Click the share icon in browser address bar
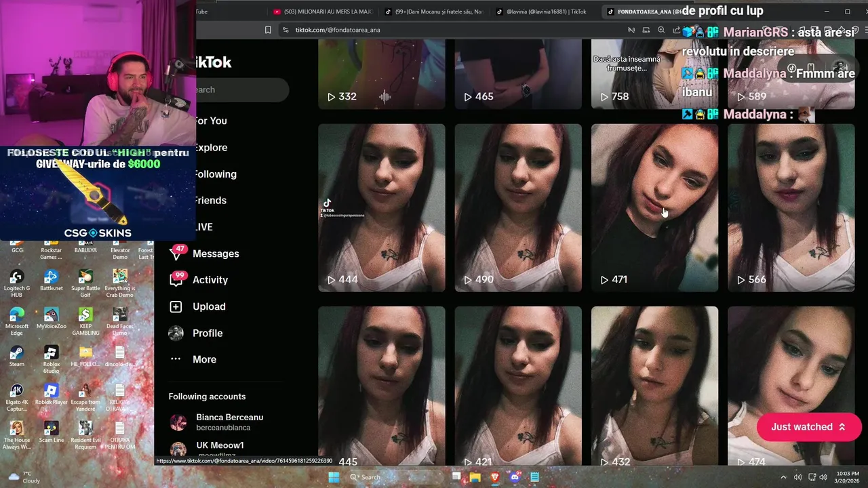 [x=676, y=30]
